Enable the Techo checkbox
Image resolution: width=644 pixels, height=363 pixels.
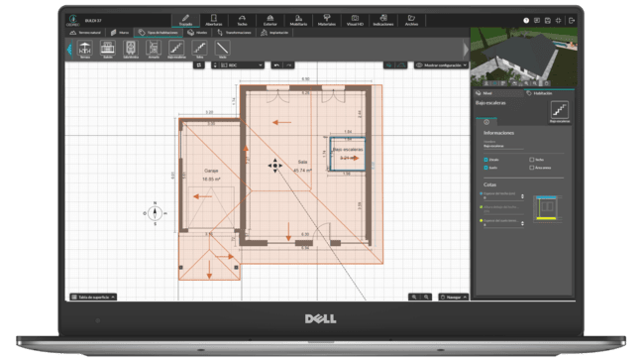531,160
